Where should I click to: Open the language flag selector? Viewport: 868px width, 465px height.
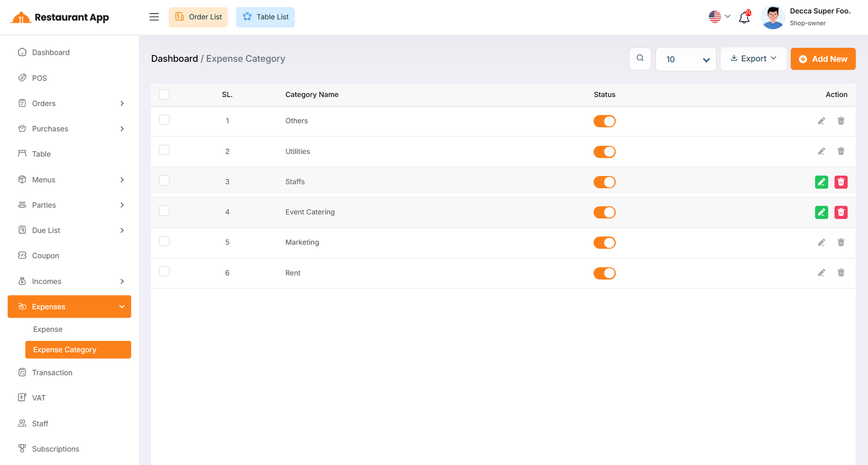click(x=719, y=17)
